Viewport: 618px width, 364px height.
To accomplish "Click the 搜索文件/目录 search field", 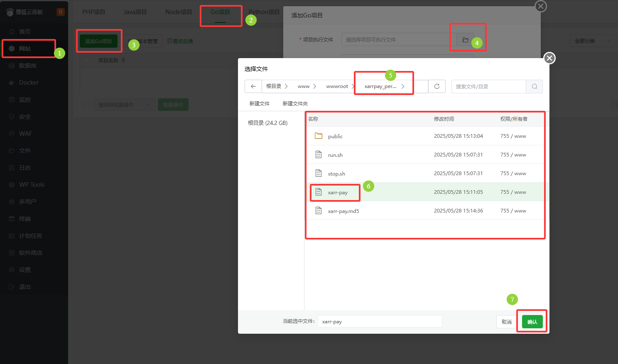I will pyautogui.click(x=488, y=86).
